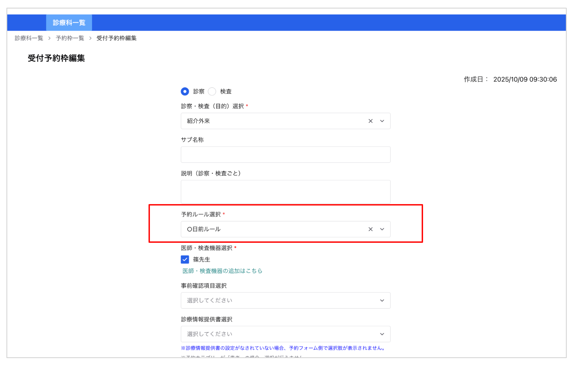This screenshot has height=366, width=588.
Task: Expand the 事前確認項目選択 dropdown arrow
Action: tap(382, 301)
